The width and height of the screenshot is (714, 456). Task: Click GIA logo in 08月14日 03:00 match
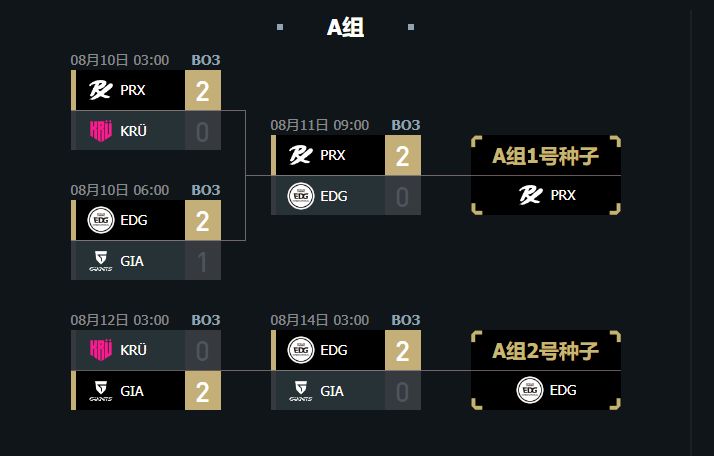click(301, 391)
